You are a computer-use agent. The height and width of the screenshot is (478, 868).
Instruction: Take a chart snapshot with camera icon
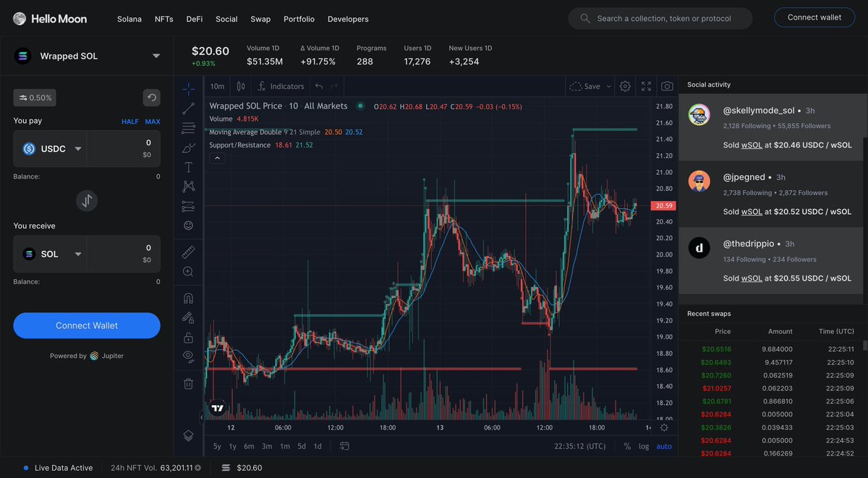click(667, 86)
